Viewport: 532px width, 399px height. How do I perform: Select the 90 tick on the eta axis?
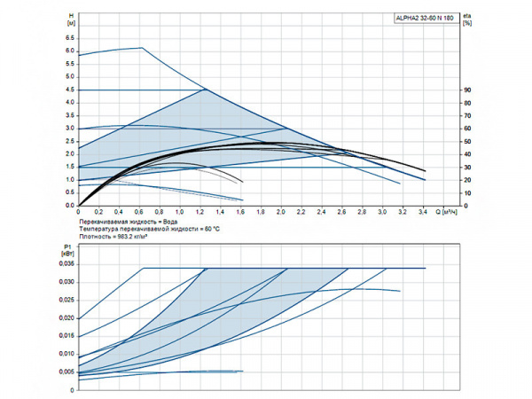tap(466, 90)
